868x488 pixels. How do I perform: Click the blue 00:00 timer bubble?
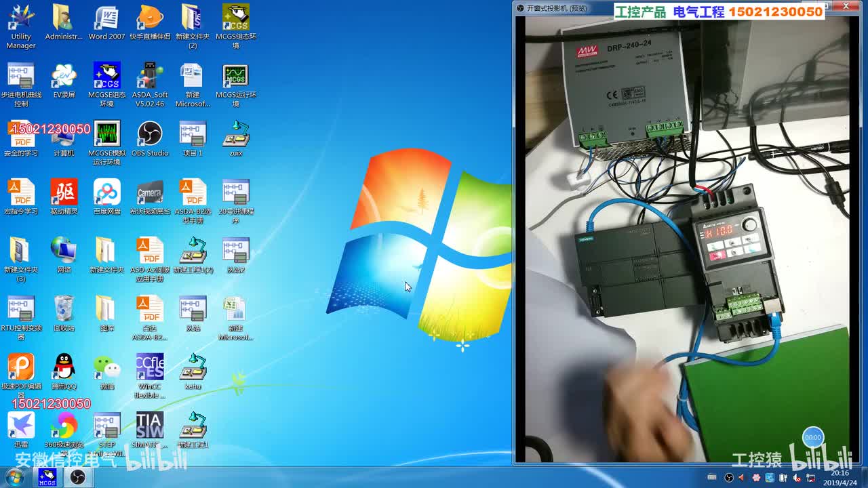coord(812,437)
